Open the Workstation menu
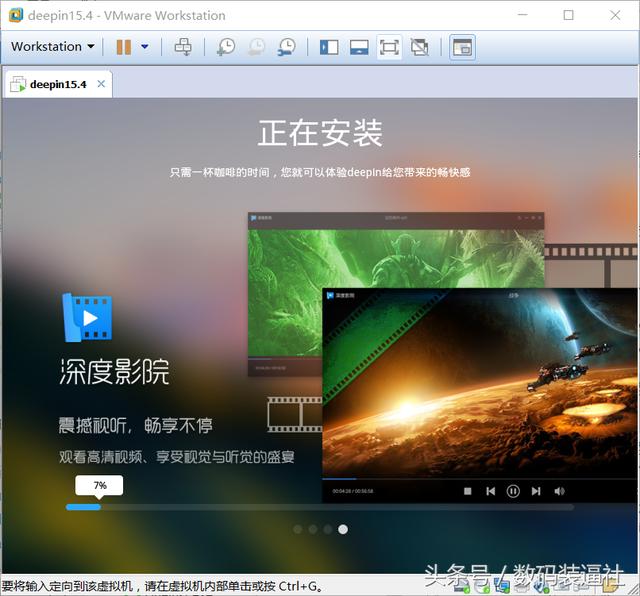 click(53, 47)
